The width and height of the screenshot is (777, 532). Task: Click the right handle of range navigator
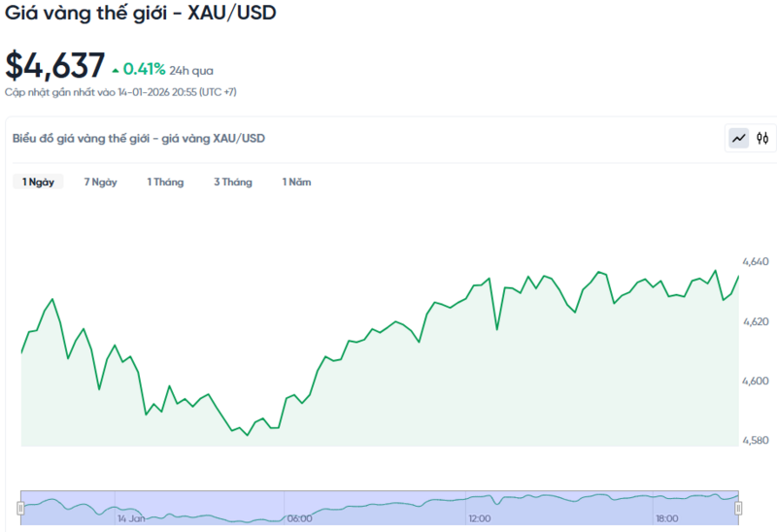(x=738, y=508)
